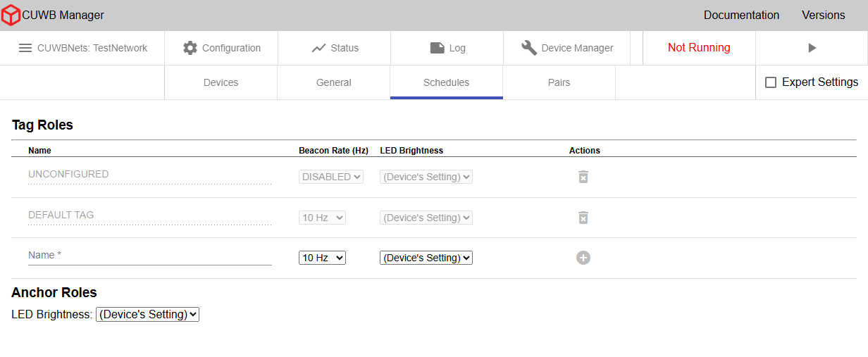The width and height of the screenshot is (868, 357).
Task: Click the Device Manager wrench icon
Action: (528, 48)
